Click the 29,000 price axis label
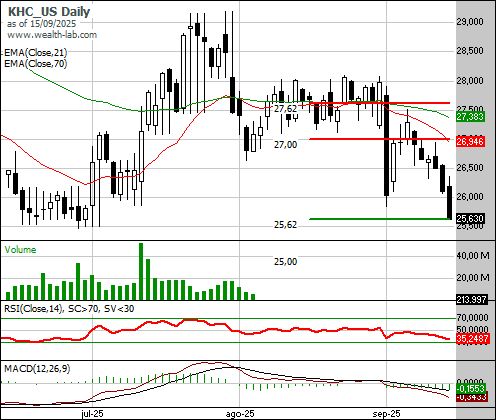 click(x=470, y=22)
